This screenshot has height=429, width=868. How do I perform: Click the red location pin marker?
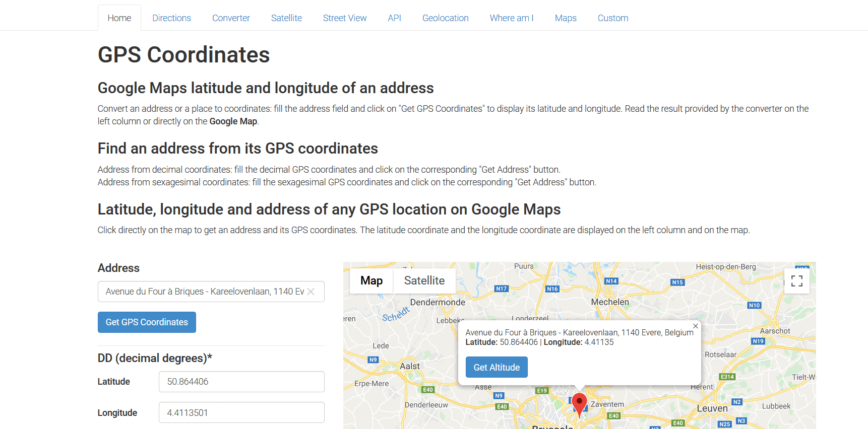coord(580,405)
